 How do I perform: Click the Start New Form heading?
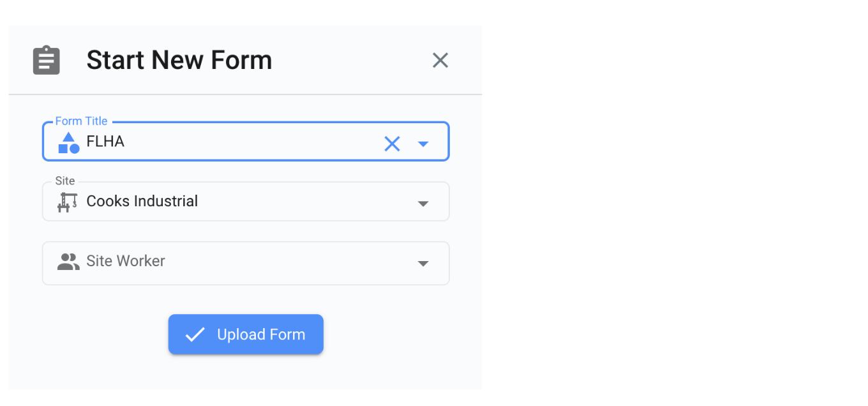coord(179,61)
